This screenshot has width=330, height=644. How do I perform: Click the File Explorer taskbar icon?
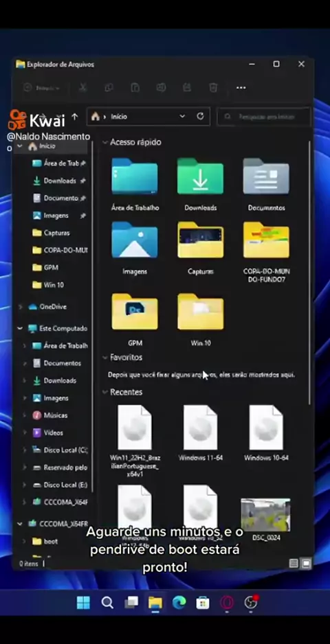click(x=155, y=603)
